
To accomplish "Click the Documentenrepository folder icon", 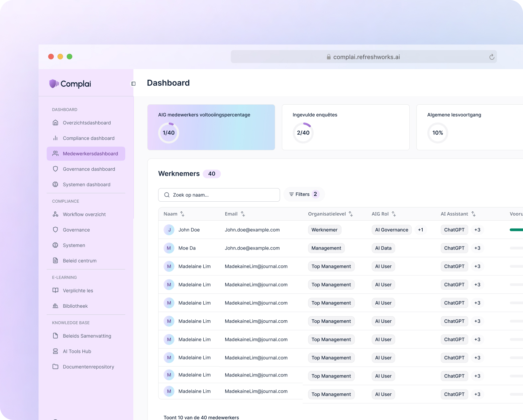I will 55,367.
